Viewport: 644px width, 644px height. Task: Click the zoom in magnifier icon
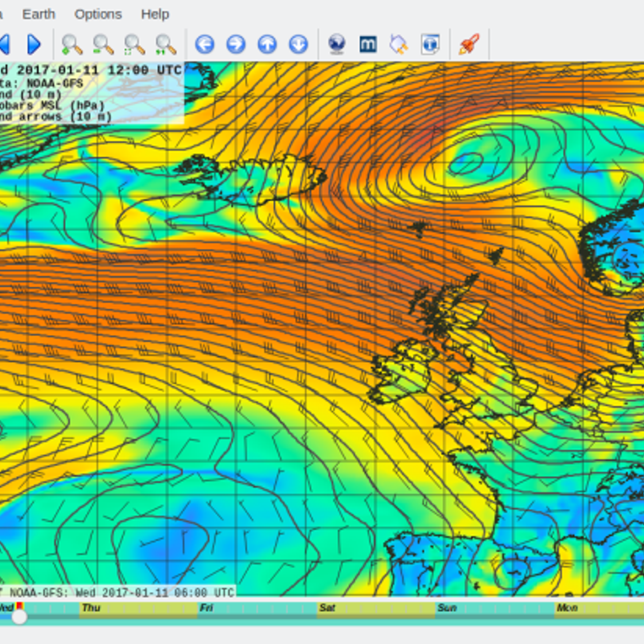71,45
